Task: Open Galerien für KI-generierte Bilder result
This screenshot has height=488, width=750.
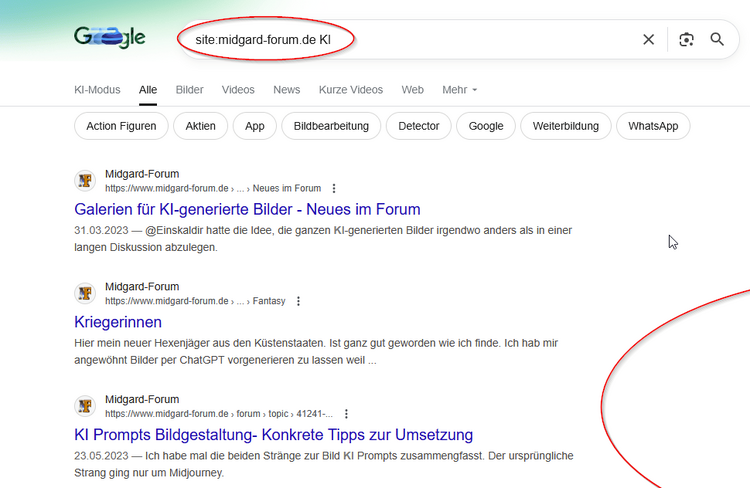Action: (247, 209)
